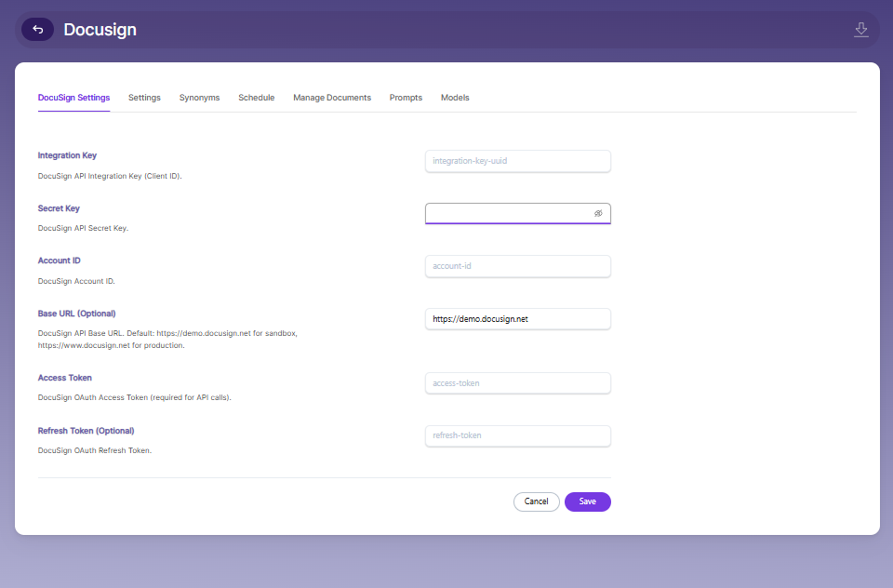This screenshot has height=588, width=893.
Task: Click the Base URL sandbox/production description text
Action: [x=167, y=339]
